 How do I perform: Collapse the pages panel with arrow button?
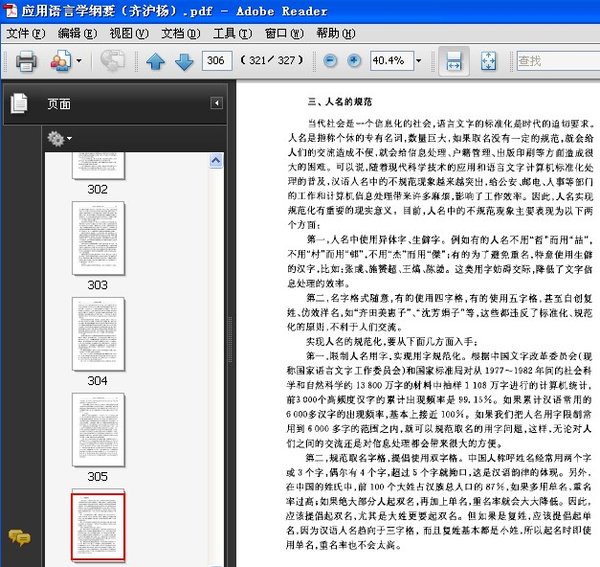(216, 103)
